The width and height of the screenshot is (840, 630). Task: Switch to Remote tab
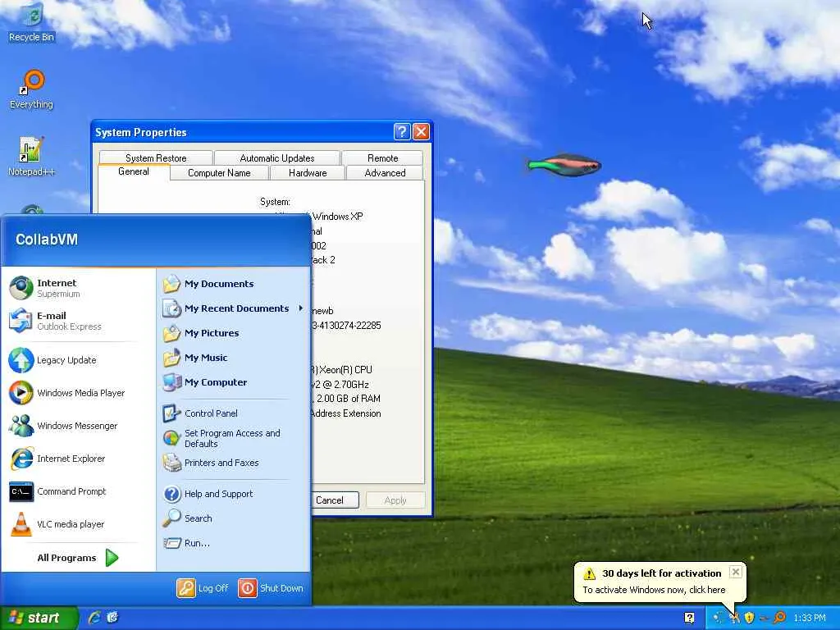(x=382, y=158)
